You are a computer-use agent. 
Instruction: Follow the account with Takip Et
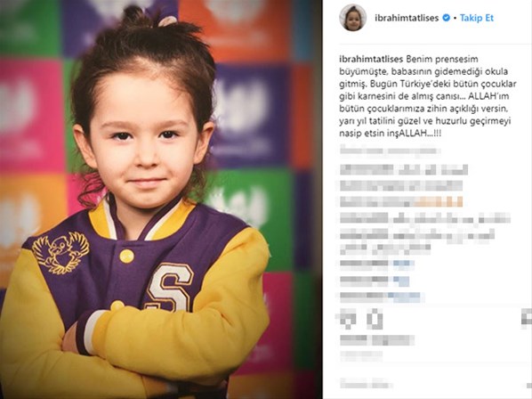(476, 18)
